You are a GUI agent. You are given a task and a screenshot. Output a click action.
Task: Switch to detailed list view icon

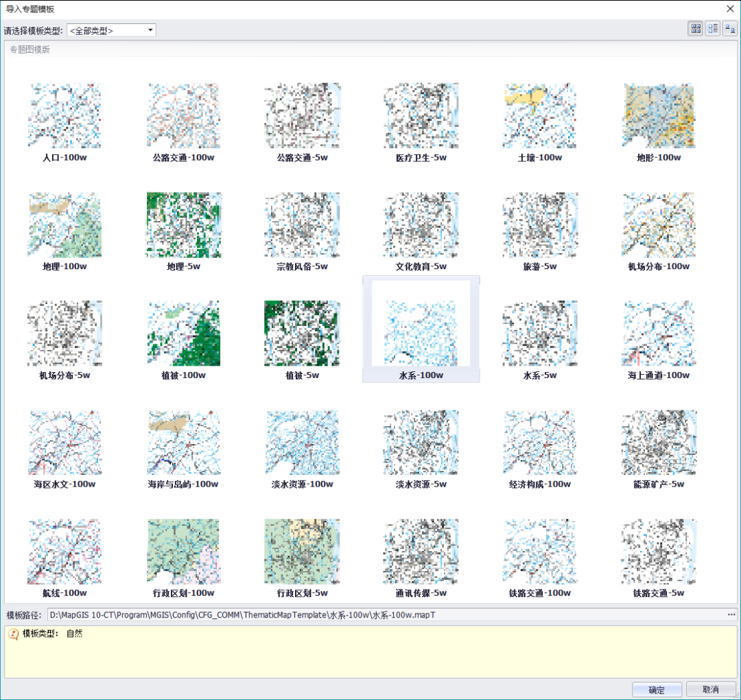pos(713,29)
